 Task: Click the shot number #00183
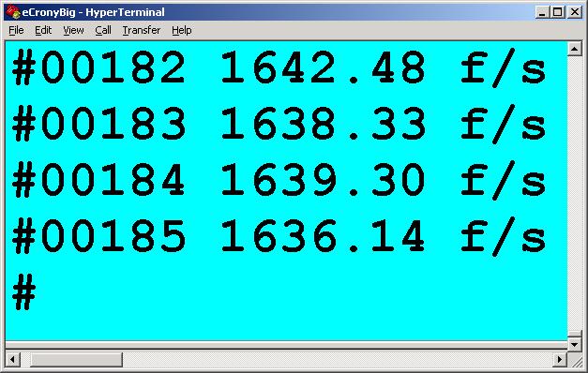click(98, 124)
